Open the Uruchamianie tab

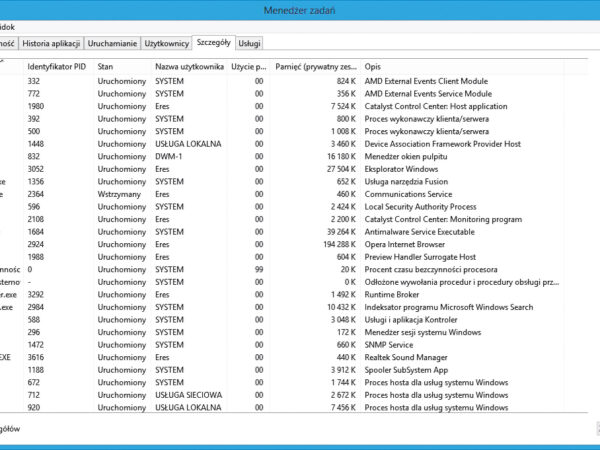[x=112, y=44]
